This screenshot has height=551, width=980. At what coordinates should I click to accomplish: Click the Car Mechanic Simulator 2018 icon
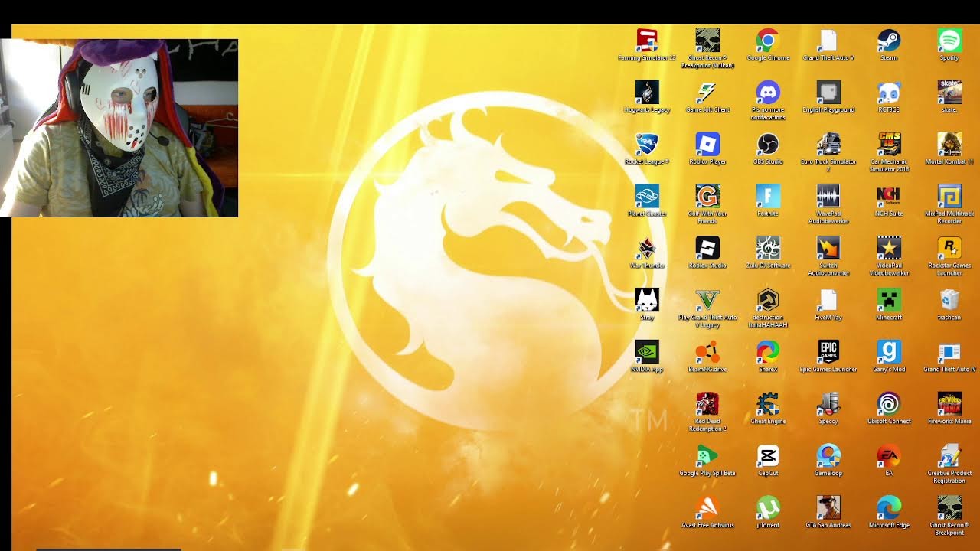(x=889, y=144)
